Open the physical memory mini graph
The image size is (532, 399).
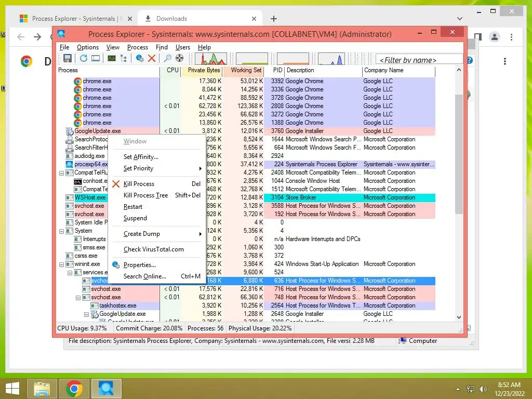pyautogui.click(x=293, y=59)
